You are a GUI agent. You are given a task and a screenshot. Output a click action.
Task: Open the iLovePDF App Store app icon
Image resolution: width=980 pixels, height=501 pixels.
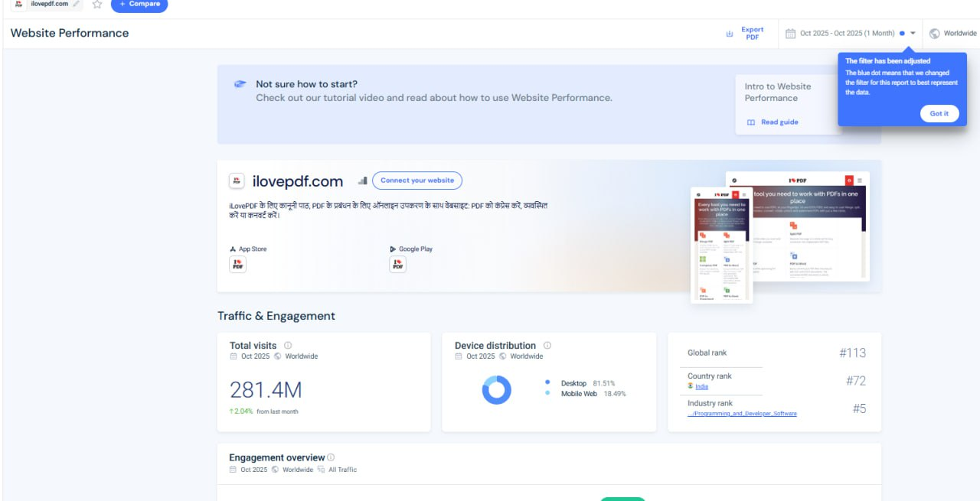click(237, 265)
